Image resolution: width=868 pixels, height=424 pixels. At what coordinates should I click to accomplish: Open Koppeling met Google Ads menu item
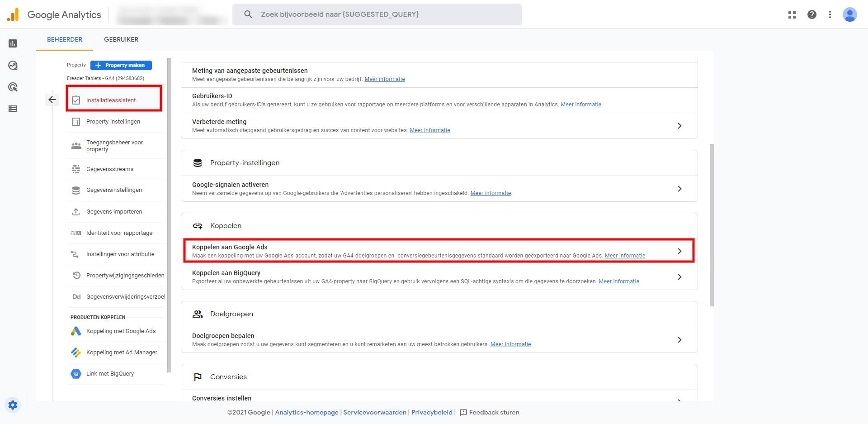(116, 331)
